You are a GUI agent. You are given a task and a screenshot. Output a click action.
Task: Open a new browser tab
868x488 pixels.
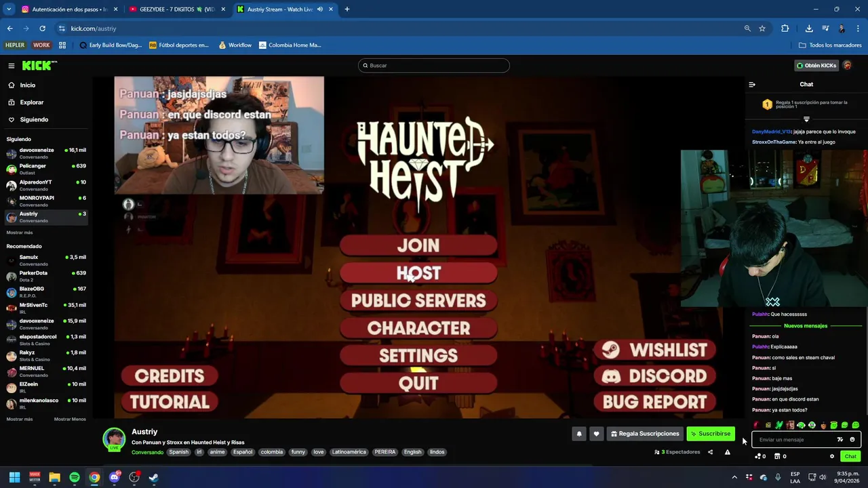[x=347, y=9]
